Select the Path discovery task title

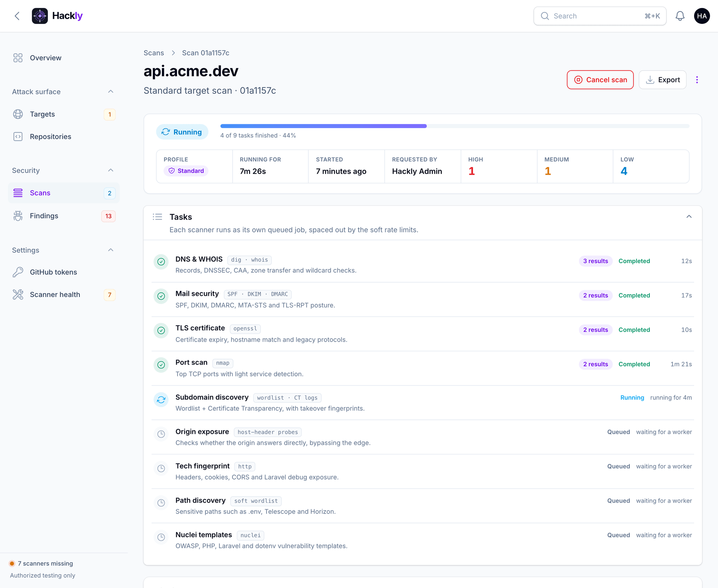click(x=200, y=500)
